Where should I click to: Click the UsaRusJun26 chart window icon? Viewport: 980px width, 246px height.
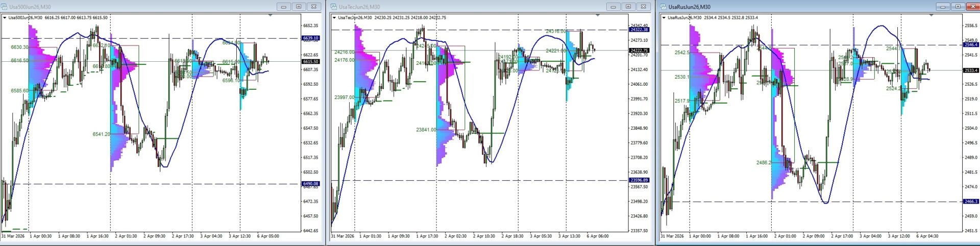(x=664, y=7)
